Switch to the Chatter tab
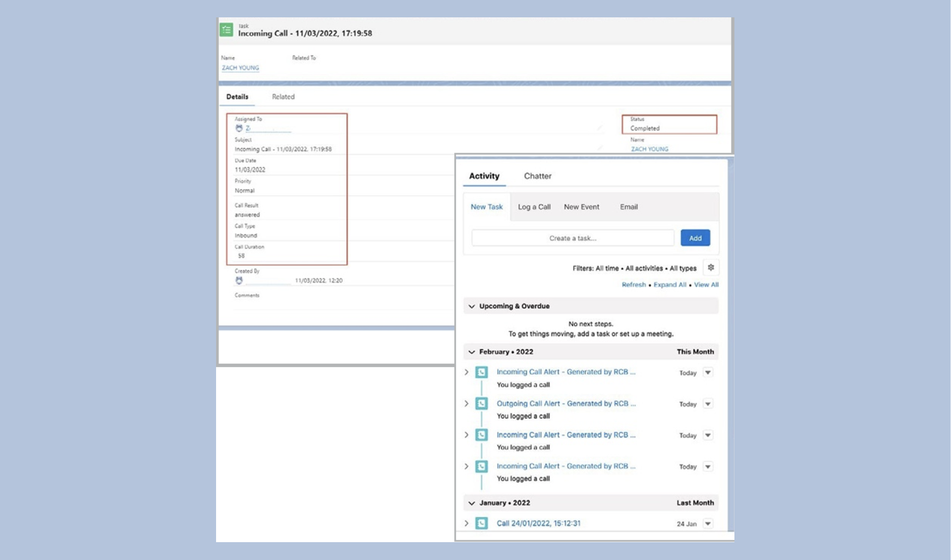The height and width of the screenshot is (560, 951). coord(537,176)
